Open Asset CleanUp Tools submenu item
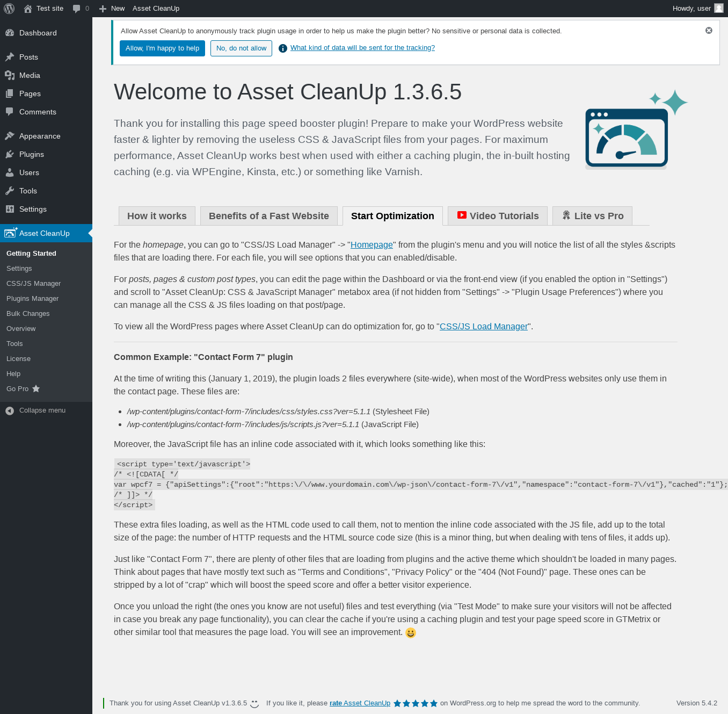The height and width of the screenshot is (714, 728). click(14, 344)
